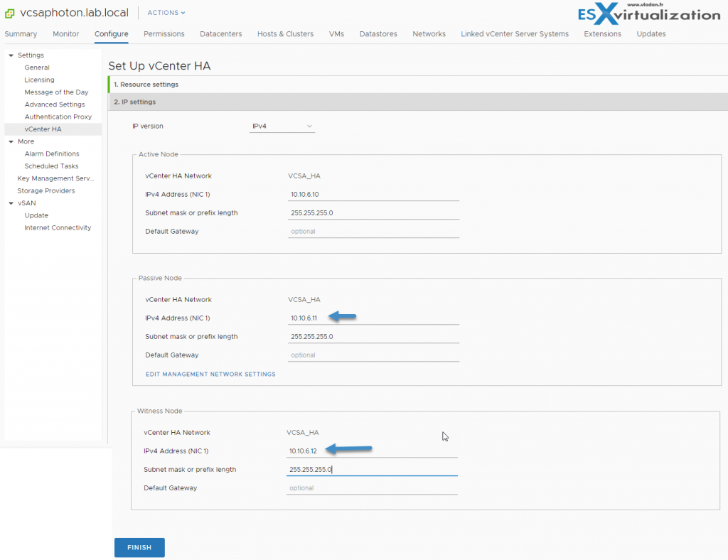728x560 pixels.
Task: Click the ESX Virtualization logo
Action: coord(650,14)
